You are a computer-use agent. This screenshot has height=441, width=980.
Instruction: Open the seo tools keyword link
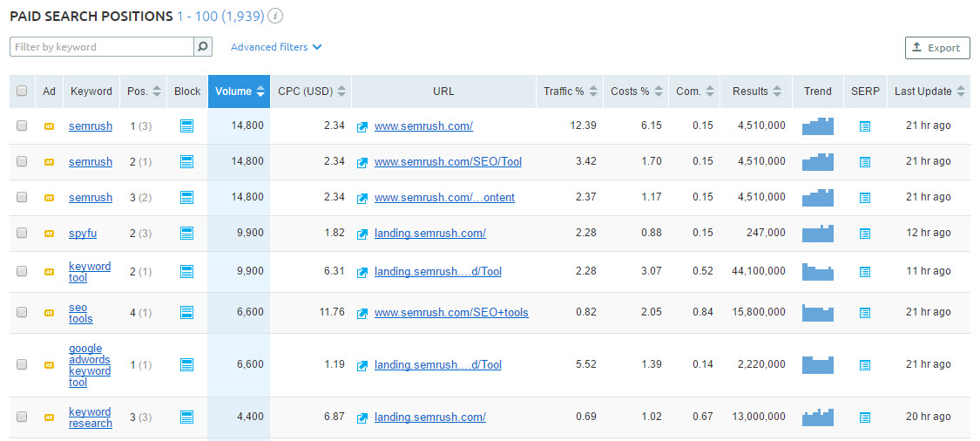[x=81, y=313]
